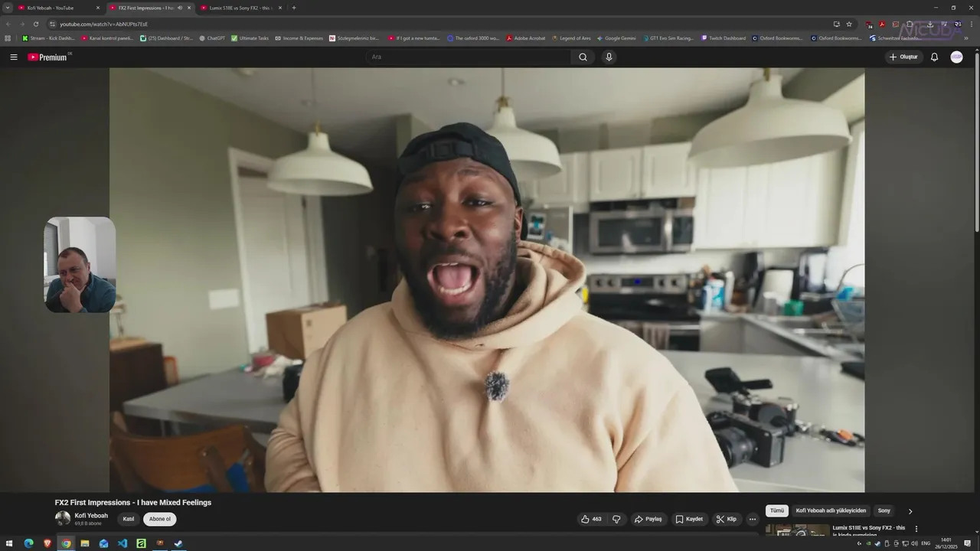
Task: Open Legend of Ares bookmark
Action: (571, 37)
